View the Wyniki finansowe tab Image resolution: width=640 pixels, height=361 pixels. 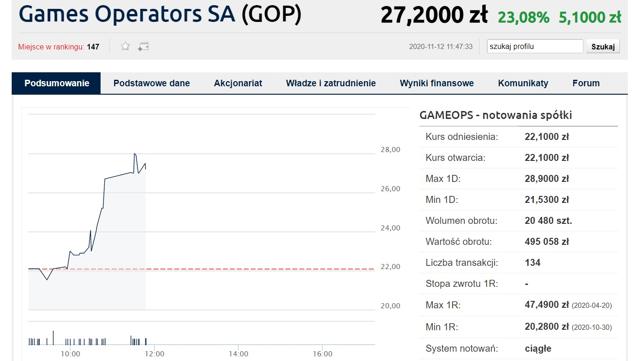[x=437, y=83]
